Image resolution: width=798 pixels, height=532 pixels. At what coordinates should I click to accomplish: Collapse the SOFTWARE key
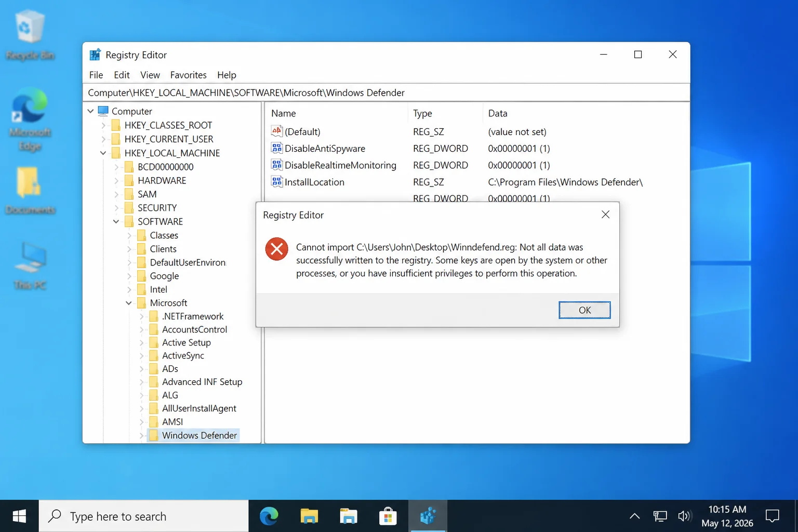pos(116,221)
